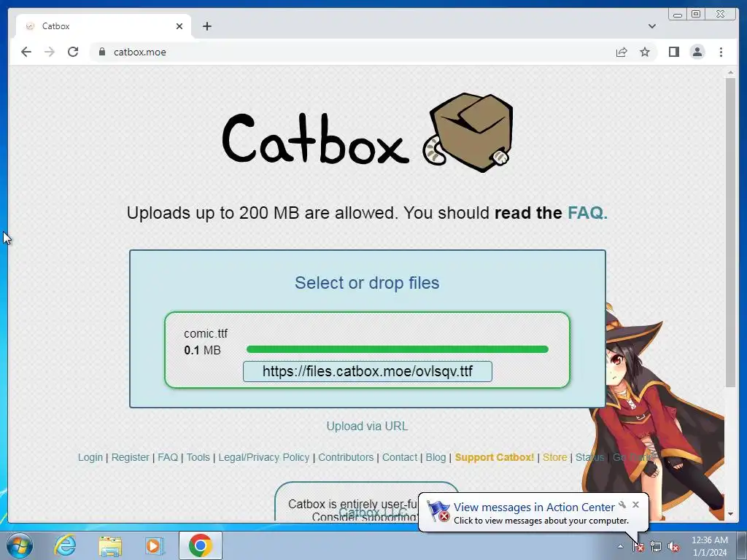Click the green upload progress bar

click(x=398, y=349)
